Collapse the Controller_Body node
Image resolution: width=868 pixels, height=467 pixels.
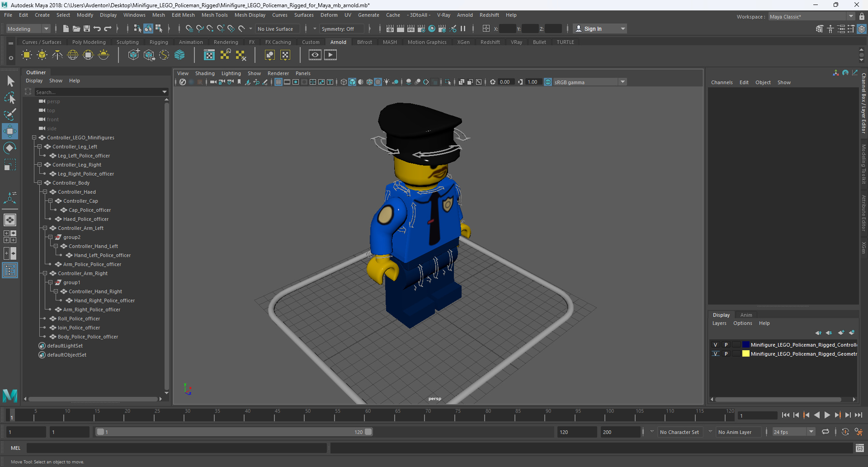[x=39, y=183]
